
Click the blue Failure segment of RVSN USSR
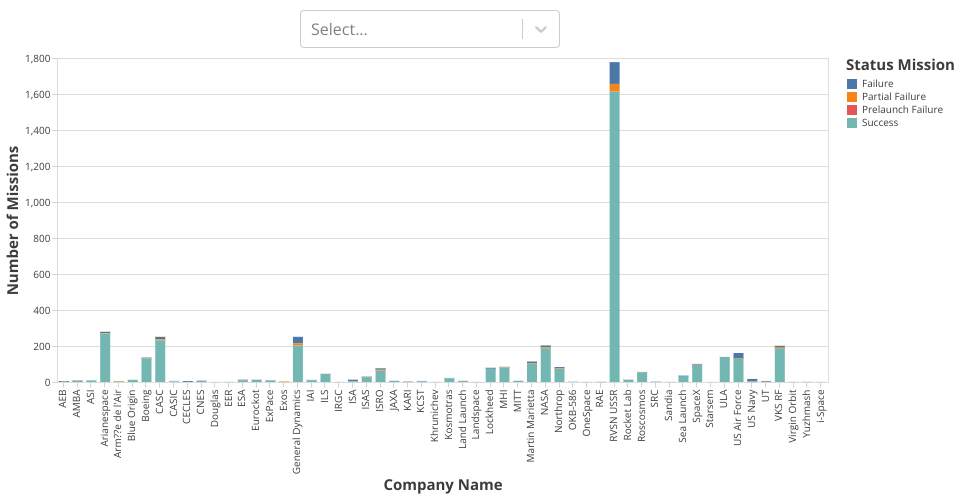point(614,72)
